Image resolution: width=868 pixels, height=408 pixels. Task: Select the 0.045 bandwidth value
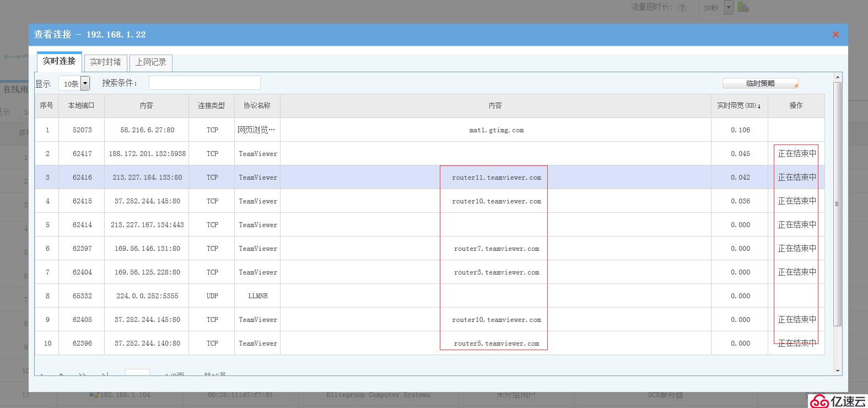point(740,154)
